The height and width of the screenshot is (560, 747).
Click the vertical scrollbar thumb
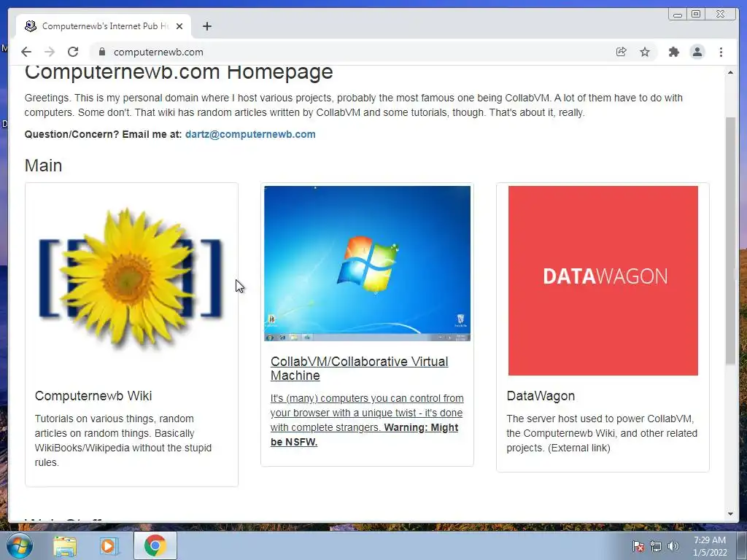(730, 241)
